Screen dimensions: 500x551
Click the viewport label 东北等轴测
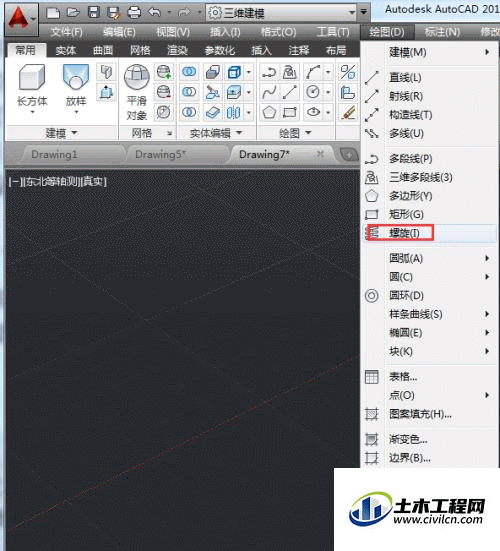[x=51, y=182]
